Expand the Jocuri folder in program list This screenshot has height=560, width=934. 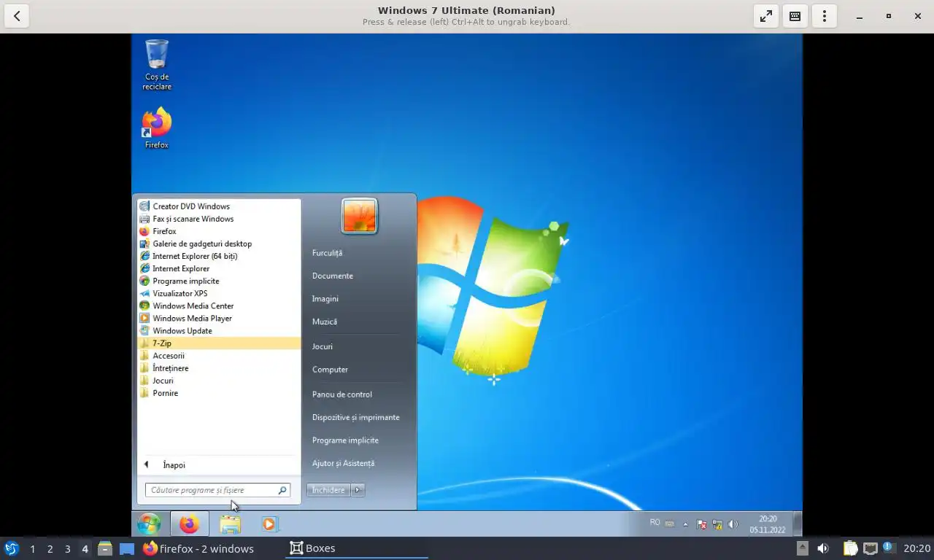click(x=219, y=380)
